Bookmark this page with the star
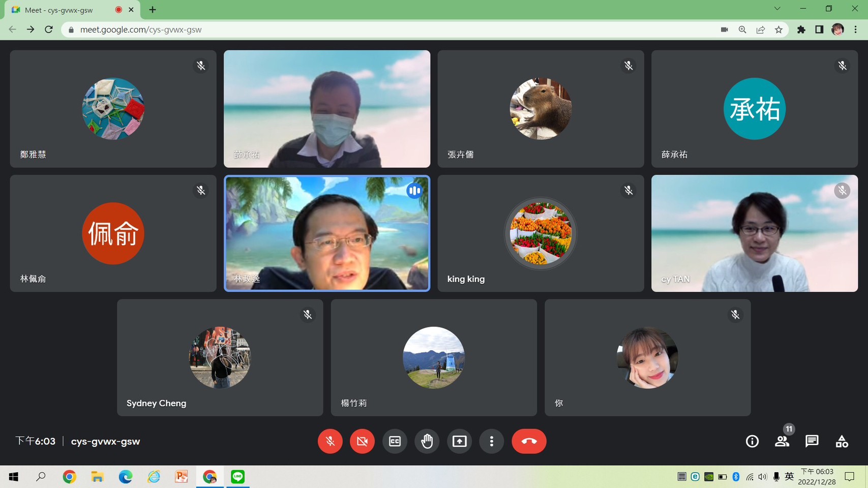Viewport: 868px width, 488px height. (779, 29)
